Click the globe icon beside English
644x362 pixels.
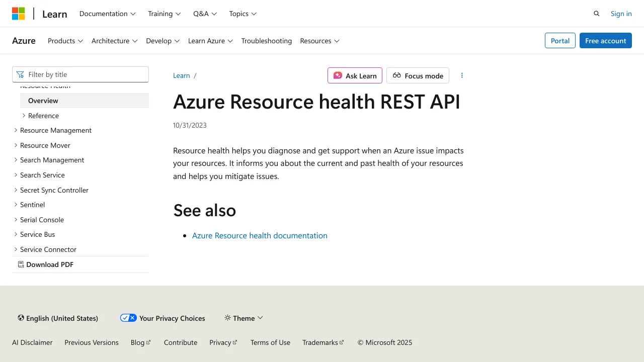(x=21, y=318)
